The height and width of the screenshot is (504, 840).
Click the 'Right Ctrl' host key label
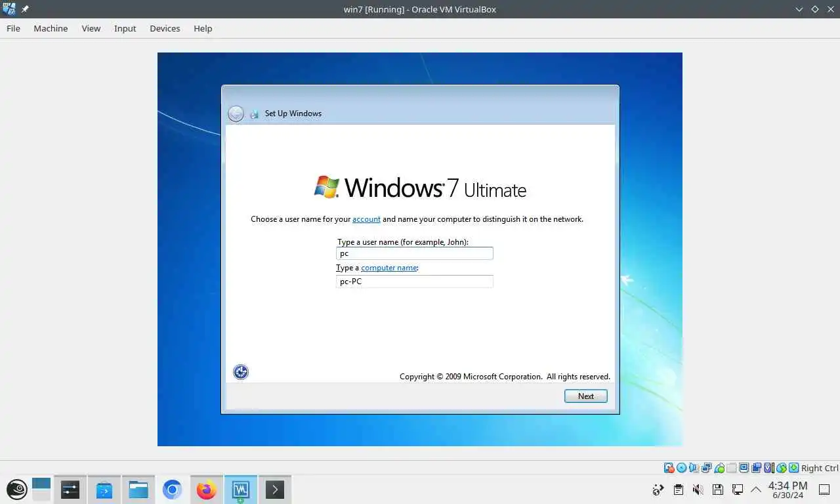(x=820, y=468)
